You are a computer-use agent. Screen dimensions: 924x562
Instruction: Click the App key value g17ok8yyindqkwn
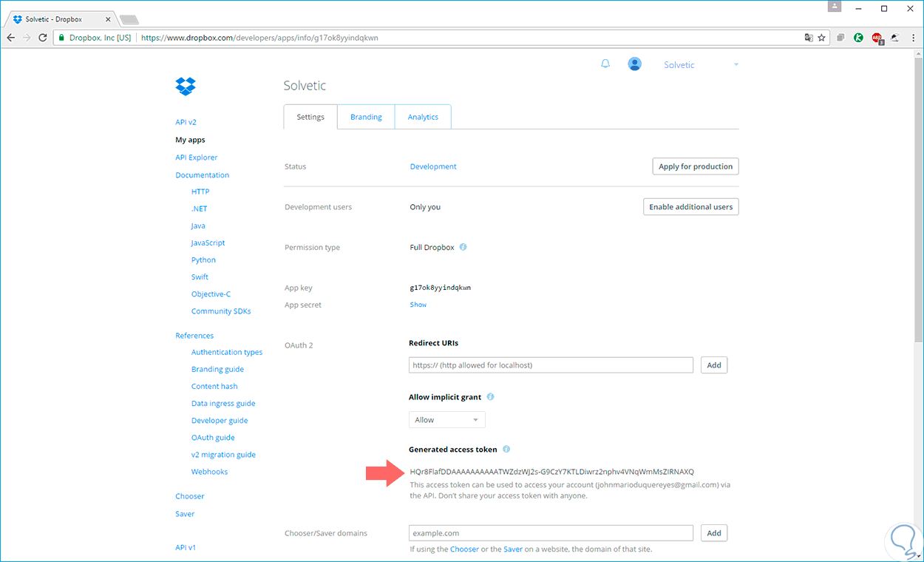click(x=440, y=288)
